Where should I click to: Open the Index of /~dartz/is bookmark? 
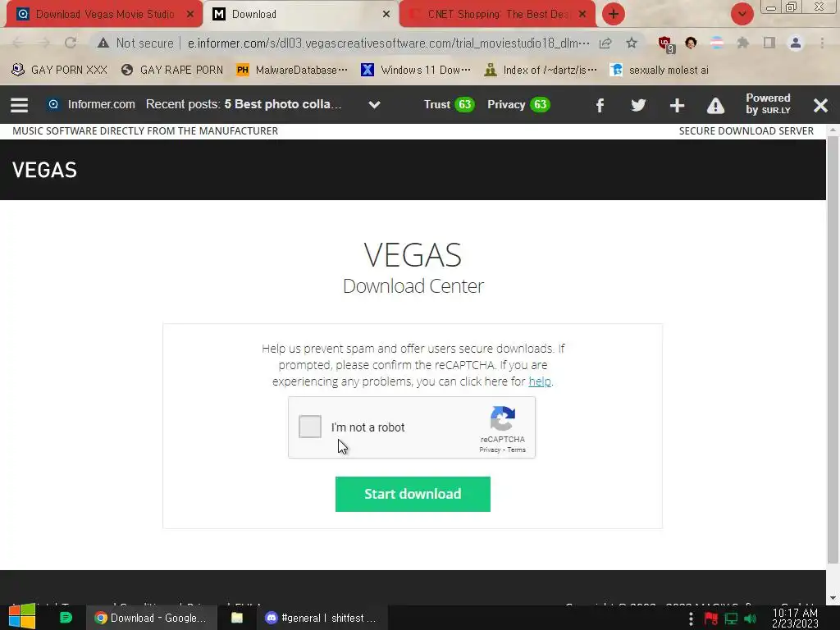click(x=540, y=70)
